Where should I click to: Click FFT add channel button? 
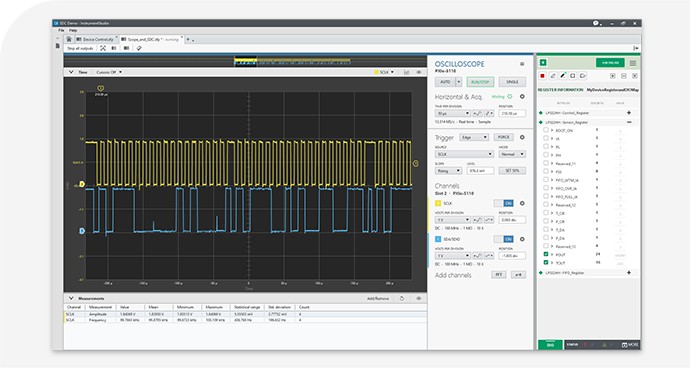[499, 275]
